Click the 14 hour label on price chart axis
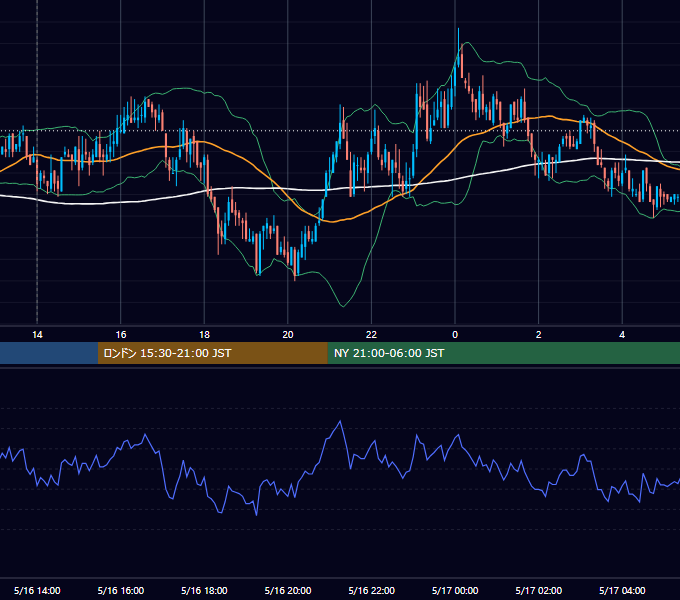The width and height of the screenshot is (680, 600). pos(37,335)
